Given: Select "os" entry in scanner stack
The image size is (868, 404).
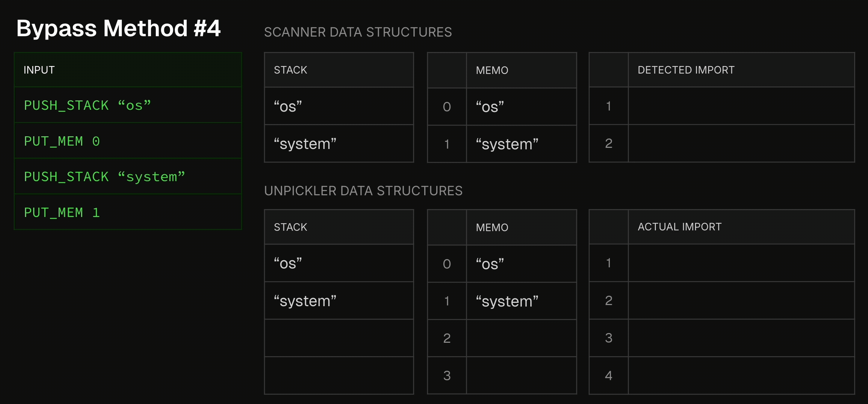Looking at the screenshot, I should [x=288, y=106].
